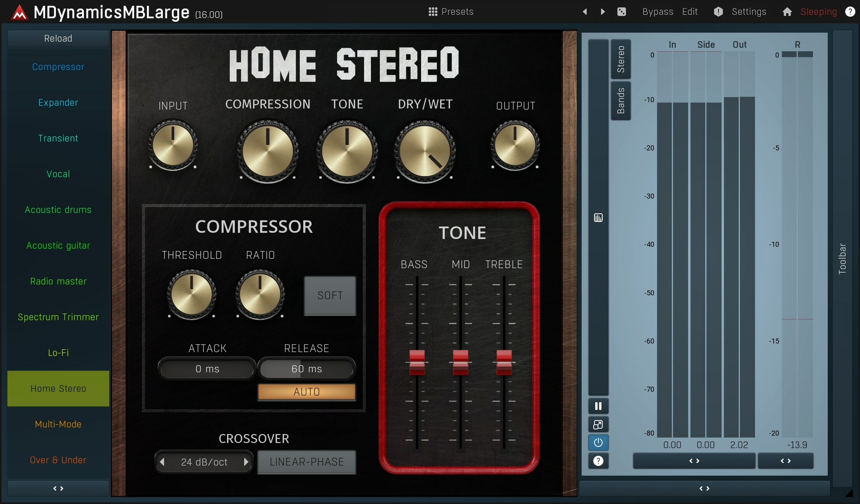Click the Reload button
The image size is (860, 504).
(x=58, y=38)
